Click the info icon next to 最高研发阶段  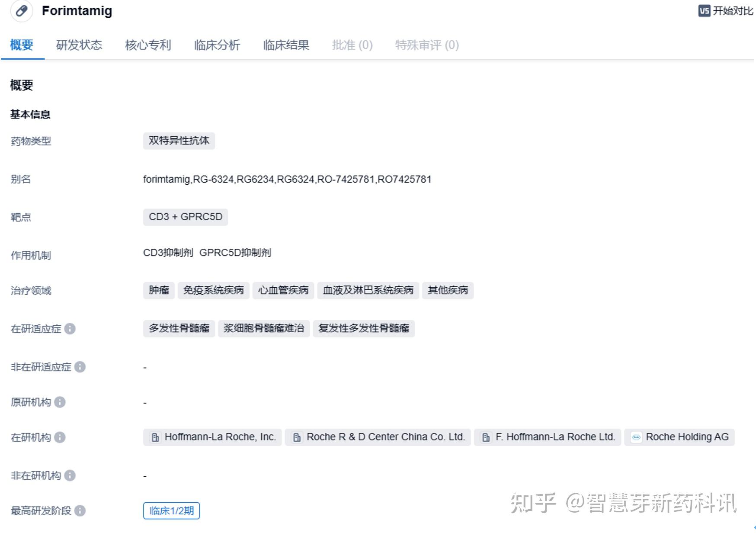pos(80,511)
